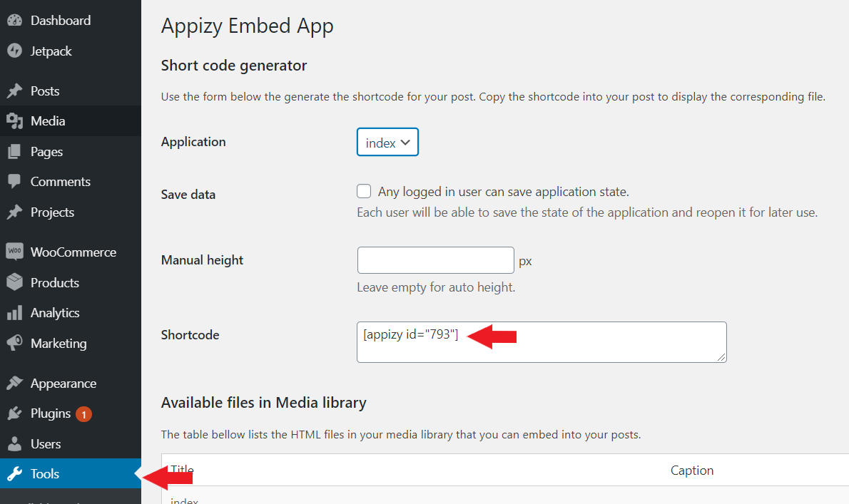Click the 'Any logged in user' label
This screenshot has width=849, height=504.
pos(504,192)
